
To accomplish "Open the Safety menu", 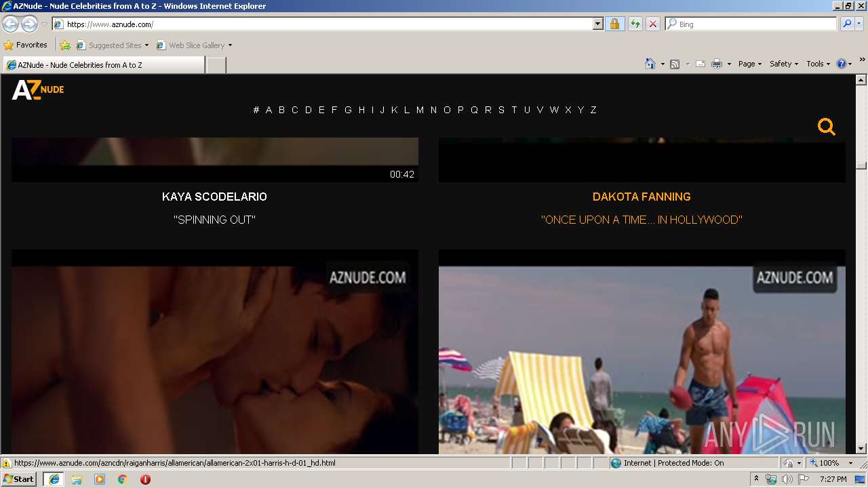I will [x=784, y=64].
